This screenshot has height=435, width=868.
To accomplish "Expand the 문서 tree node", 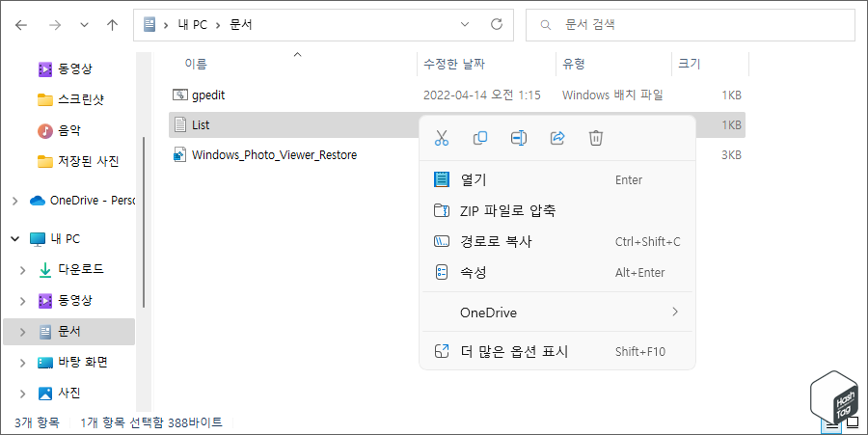I will coord(23,332).
